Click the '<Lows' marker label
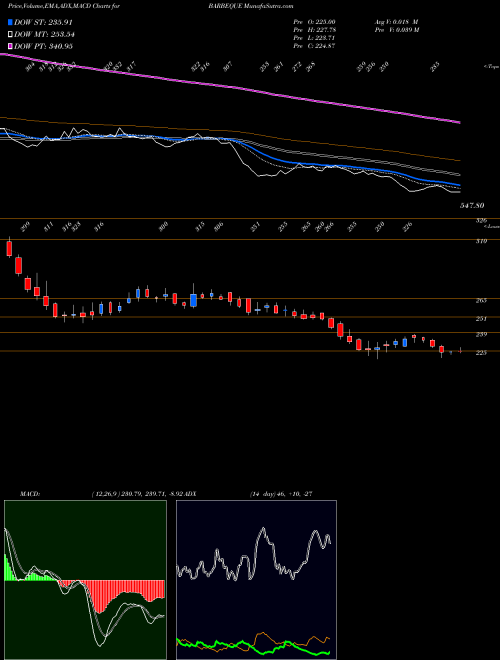 (492, 226)
